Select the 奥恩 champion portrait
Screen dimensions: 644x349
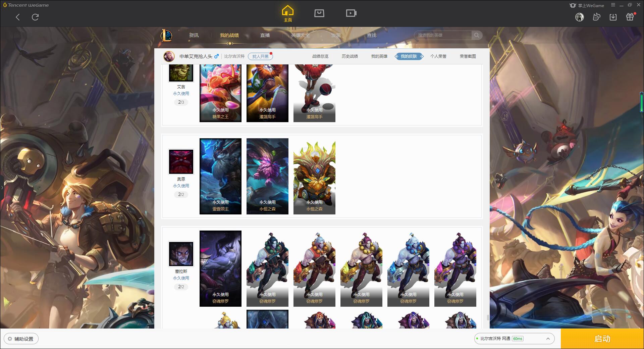tap(181, 162)
